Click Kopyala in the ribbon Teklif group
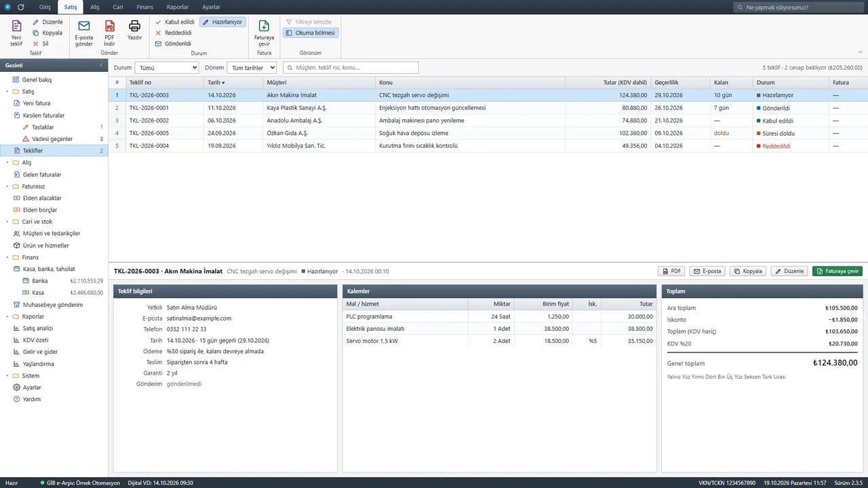Screen dimensions: 868x488 (x=47, y=33)
